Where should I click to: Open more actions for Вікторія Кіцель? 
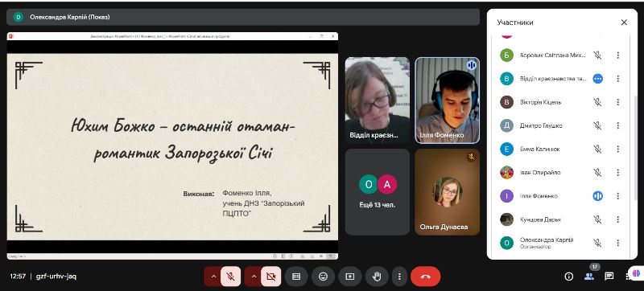(617, 102)
